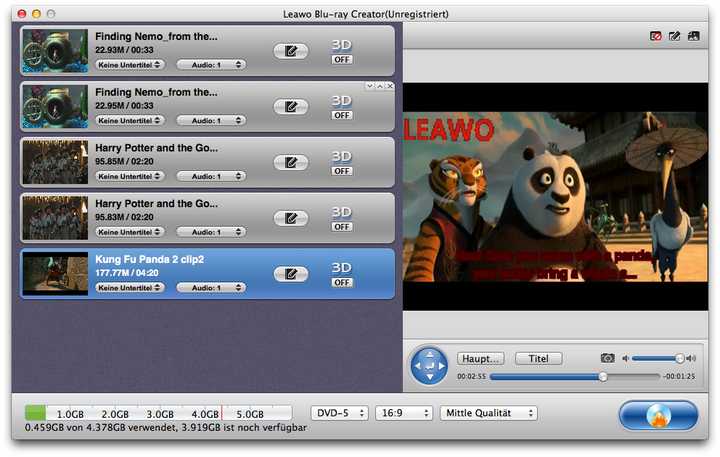Edit the 22.95M Finding Nemo video
The width and height of the screenshot is (720, 457).
[291, 107]
